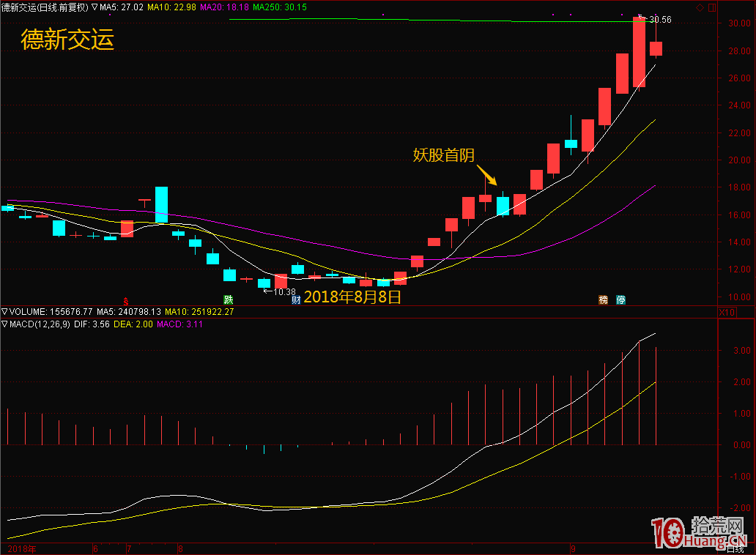Click the month 8 marker on time axis
The image size is (756, 555).
click(179, 548)
